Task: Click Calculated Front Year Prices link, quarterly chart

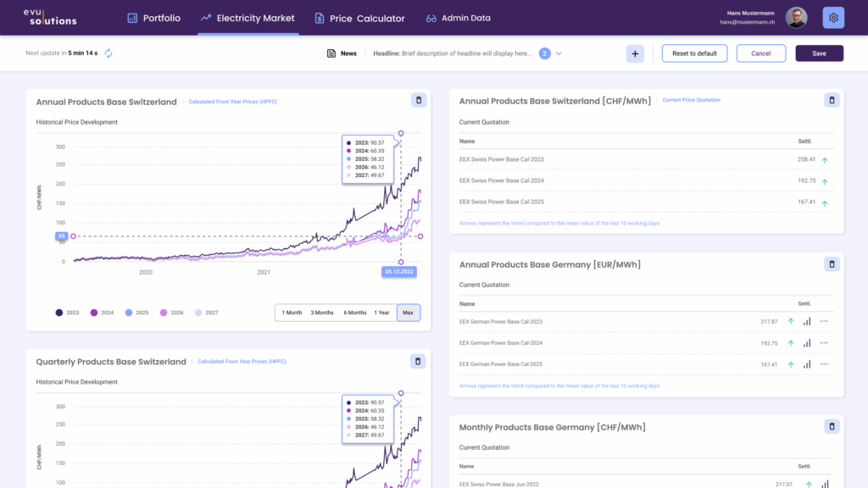Action: tap(242, 361)
